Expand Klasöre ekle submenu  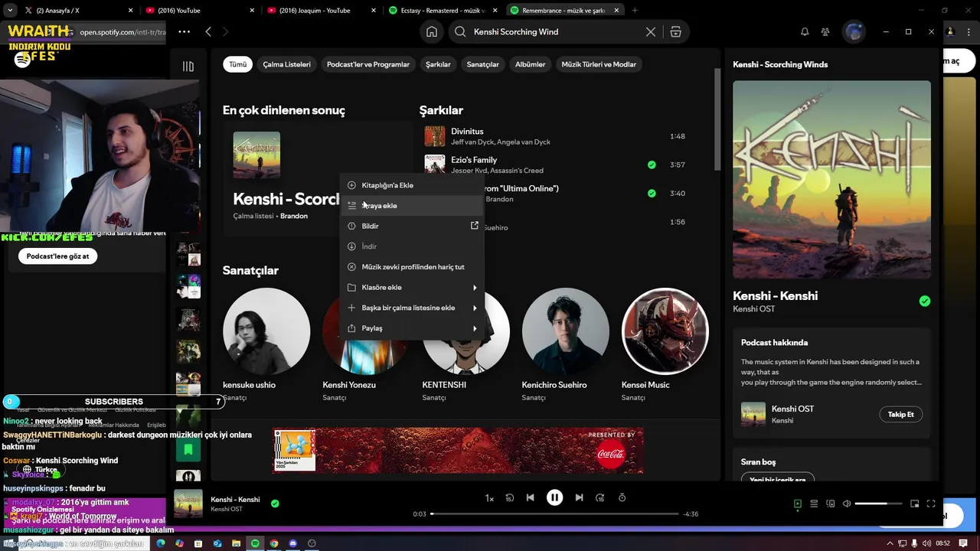413,287
